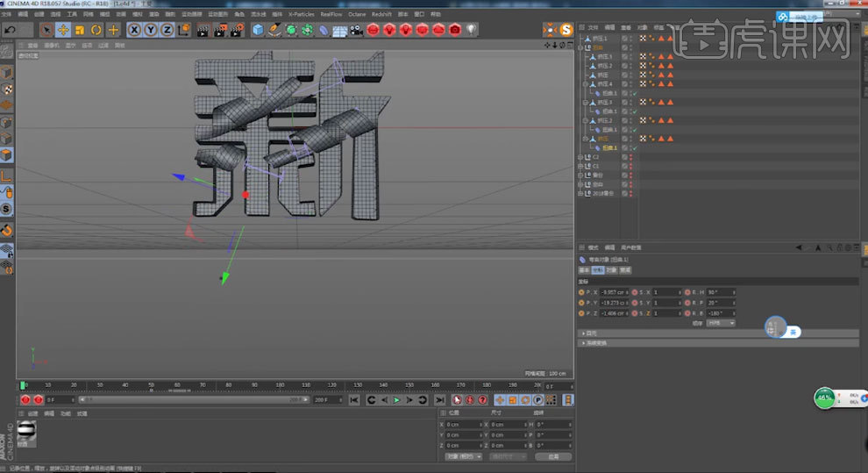The width and height of the screenshot is (868, 473).
Task: Click the green Subdivision Surface generator icon
Action: pyautogui.click(x=291, y=30)
